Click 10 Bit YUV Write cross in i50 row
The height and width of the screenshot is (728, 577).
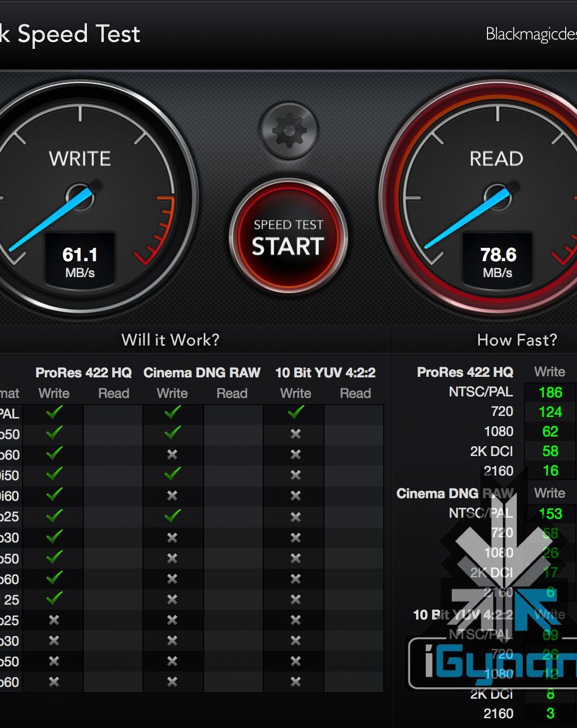[296, 475]
